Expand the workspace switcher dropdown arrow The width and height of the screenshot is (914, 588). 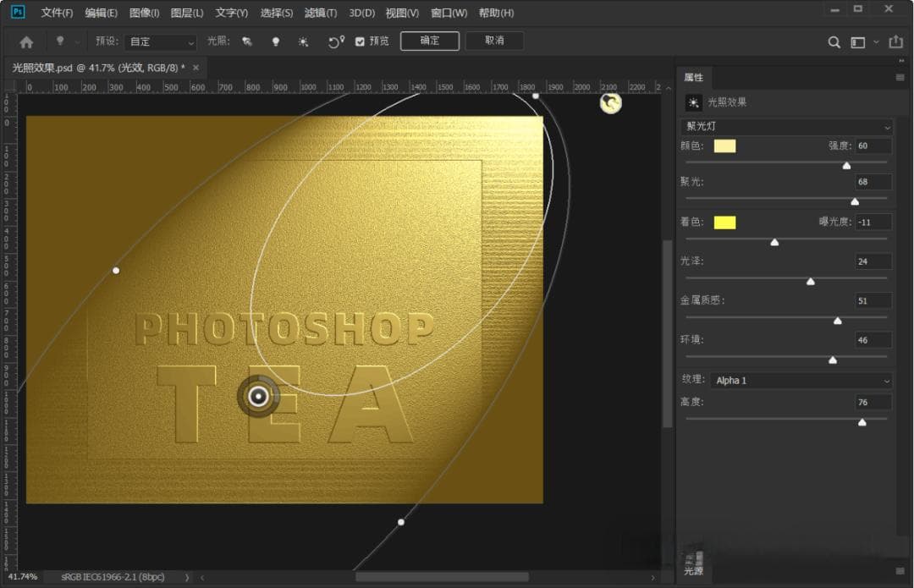pyautogui.click(x=876, y=42)
